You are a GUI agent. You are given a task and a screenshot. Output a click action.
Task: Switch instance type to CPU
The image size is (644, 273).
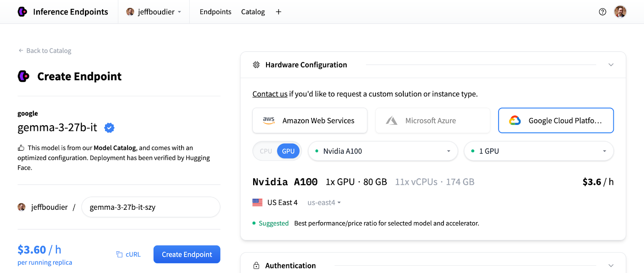tap(266, 151)
